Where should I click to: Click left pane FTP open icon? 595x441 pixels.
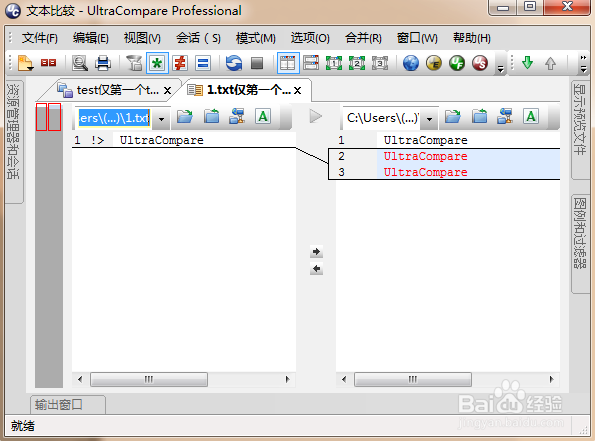(x=237, y=117)
